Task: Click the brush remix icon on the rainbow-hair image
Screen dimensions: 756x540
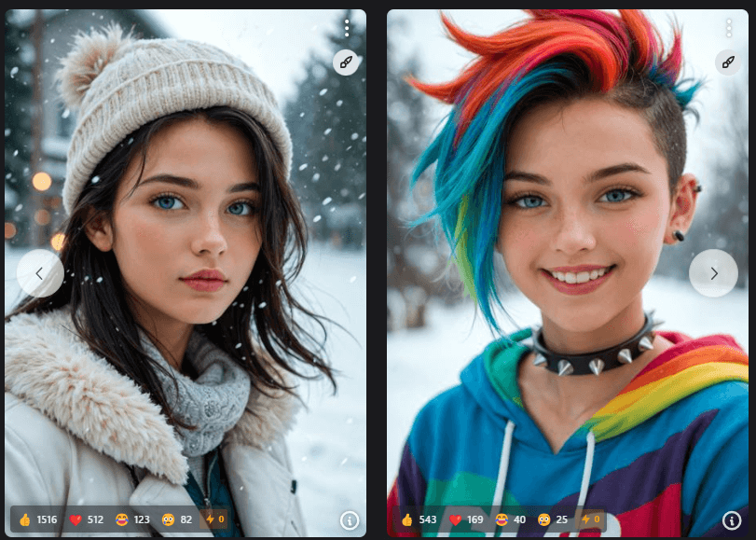Action: (x=728, y=62)
